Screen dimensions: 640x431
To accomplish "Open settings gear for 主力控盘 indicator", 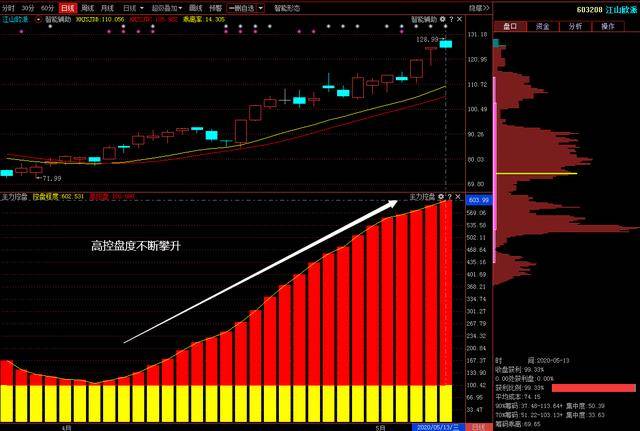I will coord(442,198).
